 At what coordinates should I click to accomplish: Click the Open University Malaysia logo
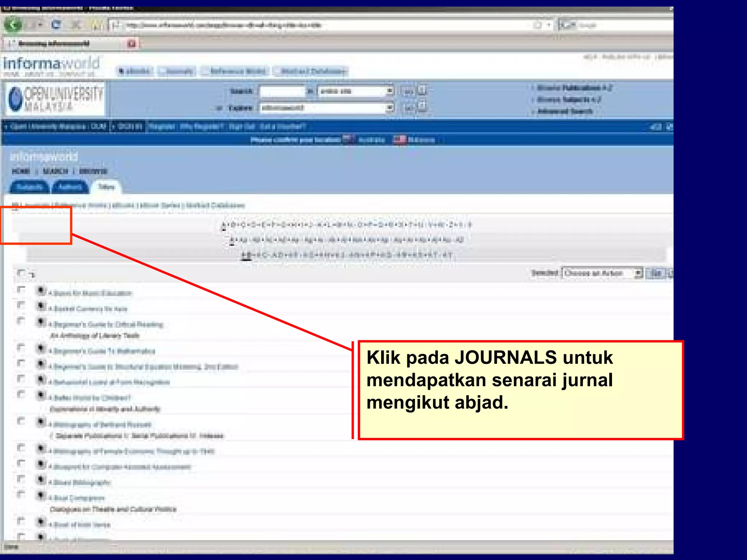pyautogui.click(x=56, y=98)
